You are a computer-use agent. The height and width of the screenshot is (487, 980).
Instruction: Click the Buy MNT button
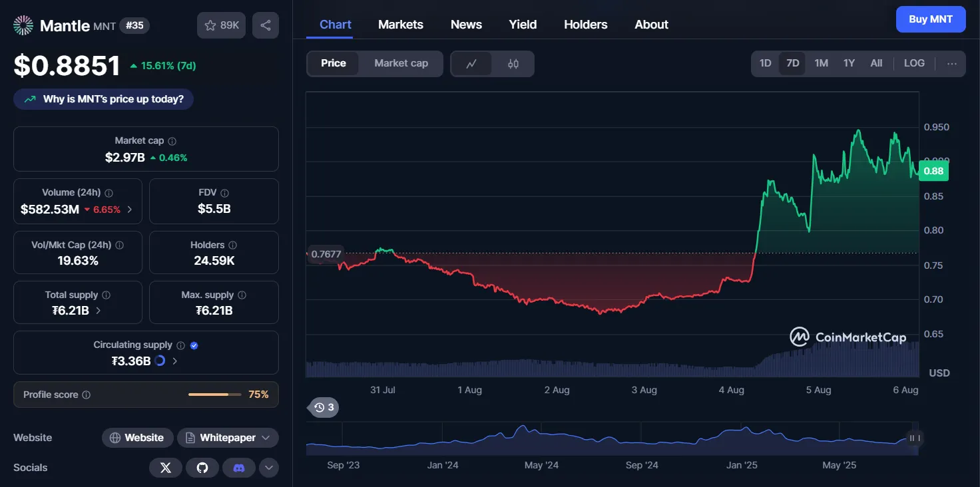931,19
